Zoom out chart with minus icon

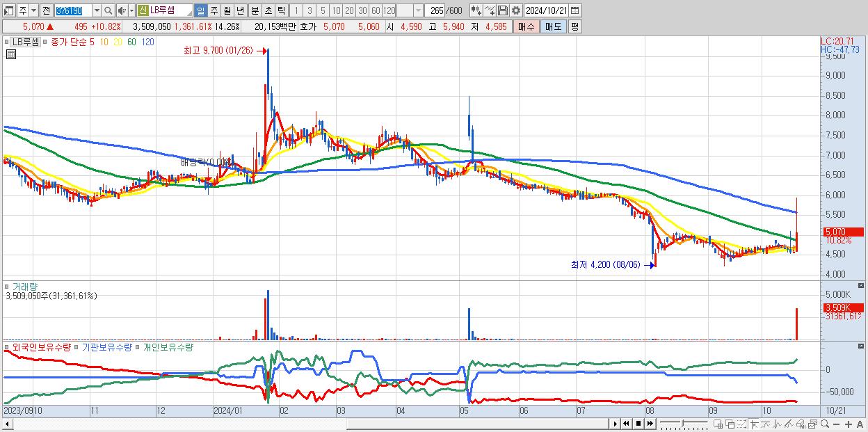[836, 424]
